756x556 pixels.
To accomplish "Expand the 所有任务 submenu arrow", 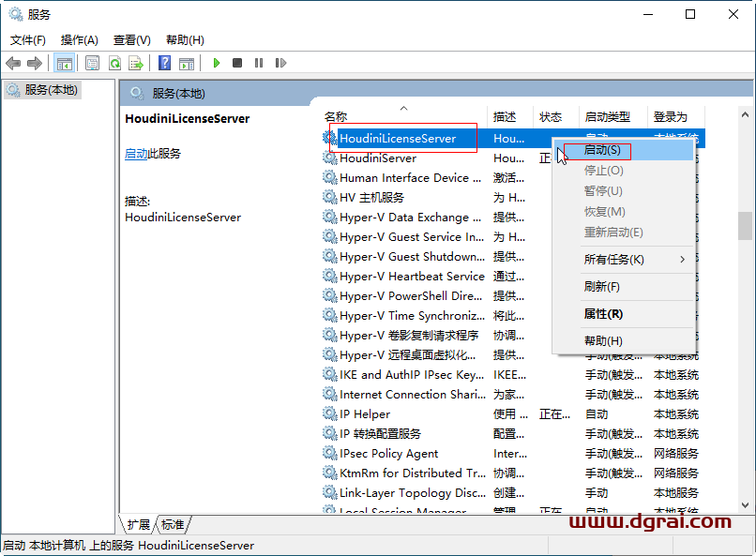I will point(682,260).
